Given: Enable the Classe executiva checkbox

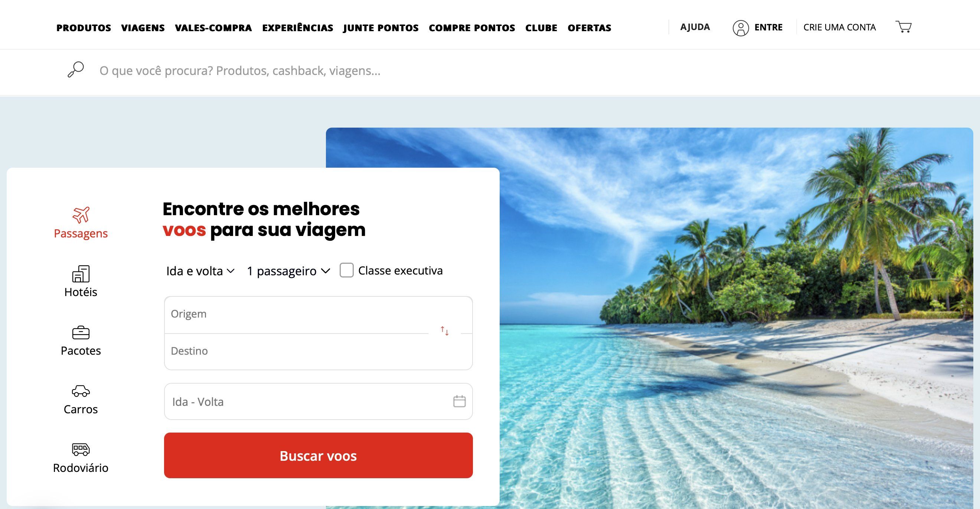Looking at the screenshot, I should coord(346,270).
